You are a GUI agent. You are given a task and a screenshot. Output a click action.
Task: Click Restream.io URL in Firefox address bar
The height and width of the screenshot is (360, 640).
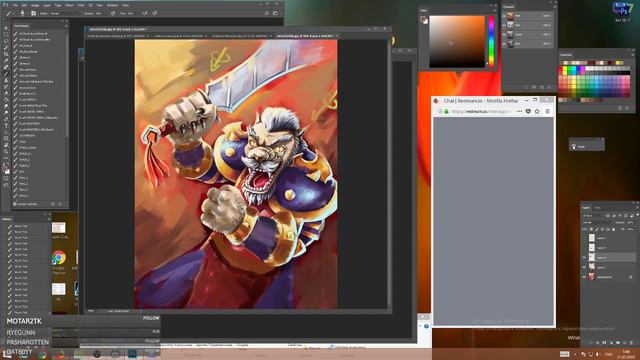pos(481,111)
